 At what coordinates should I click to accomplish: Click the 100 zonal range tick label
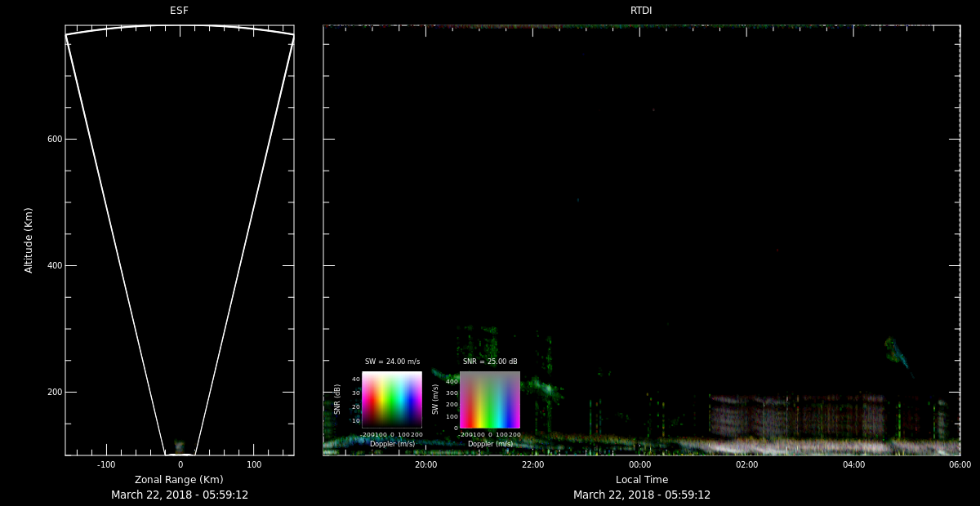(x=254, y=464)
